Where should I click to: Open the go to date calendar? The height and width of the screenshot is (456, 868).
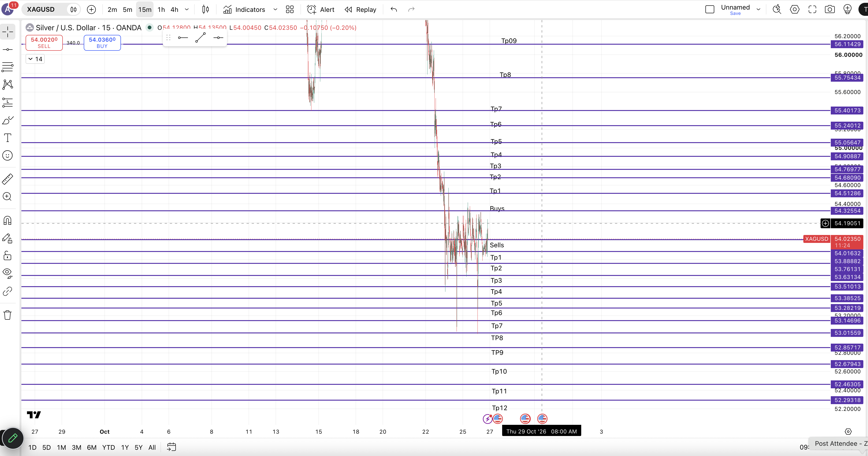click(x=171, y=447)
